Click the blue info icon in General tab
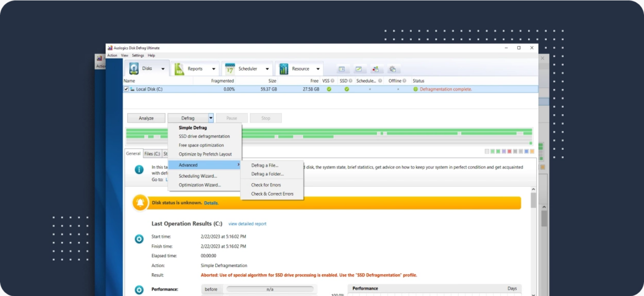The height and width of the screenshot is (296, 644). click(138, 169)
